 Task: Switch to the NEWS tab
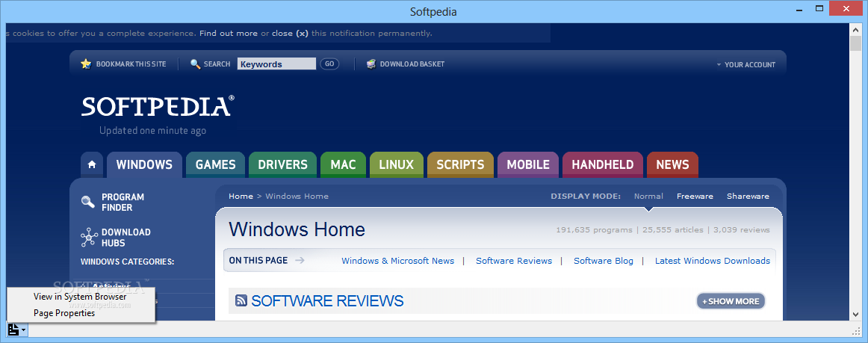(x=672, y=164)
